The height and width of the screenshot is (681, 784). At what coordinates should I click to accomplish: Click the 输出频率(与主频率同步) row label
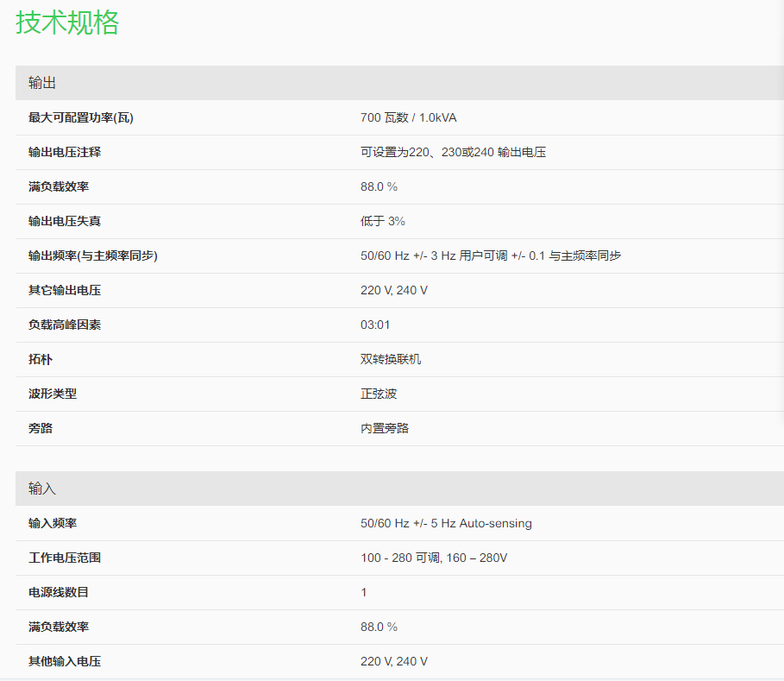point(93,255)
